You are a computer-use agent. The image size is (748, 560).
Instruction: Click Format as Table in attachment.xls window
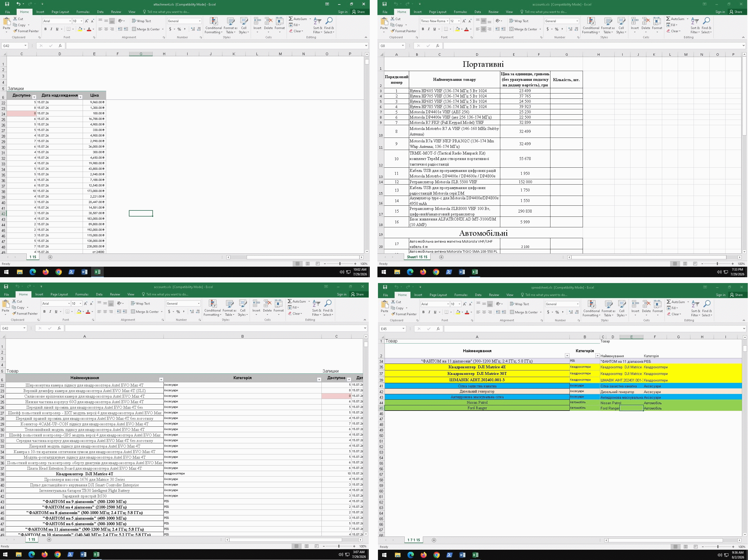(x=231, y=25)
